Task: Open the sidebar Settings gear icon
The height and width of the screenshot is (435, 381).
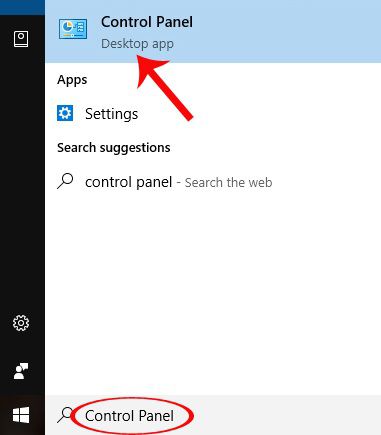Action: click(x=21, y=323)
